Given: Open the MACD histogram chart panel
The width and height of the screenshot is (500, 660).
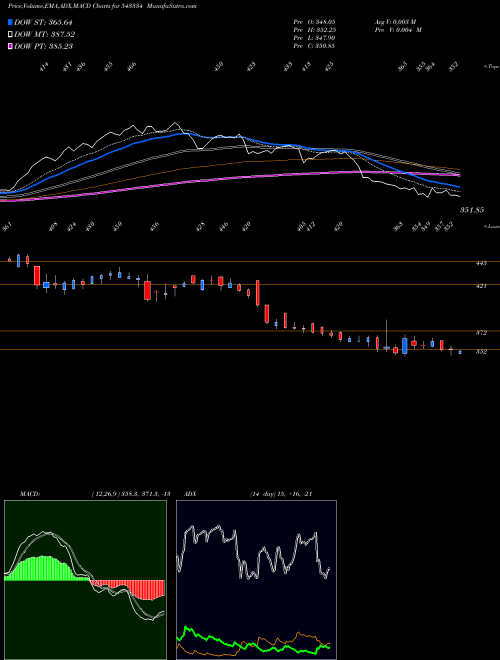Looking at the screenshot, I should pos(85,580).
